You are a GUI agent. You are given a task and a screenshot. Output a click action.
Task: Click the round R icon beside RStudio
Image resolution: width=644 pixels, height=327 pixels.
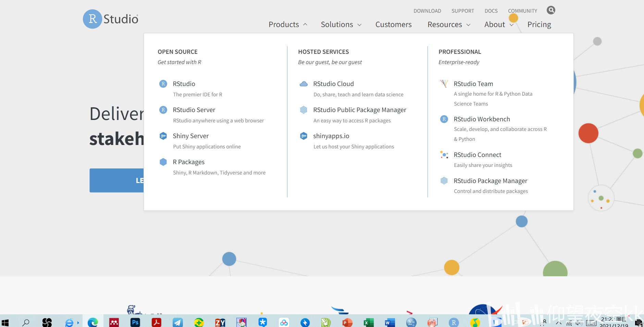(163, 84)
